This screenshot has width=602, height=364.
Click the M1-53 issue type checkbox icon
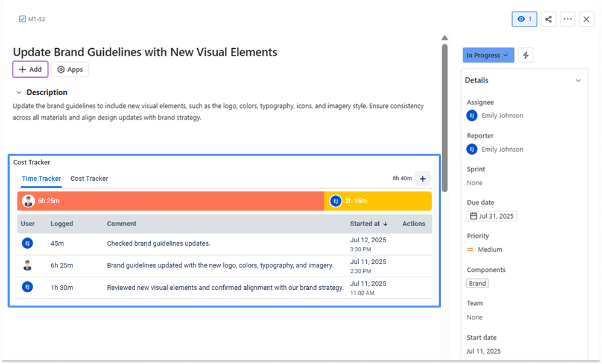click(22, 19)
